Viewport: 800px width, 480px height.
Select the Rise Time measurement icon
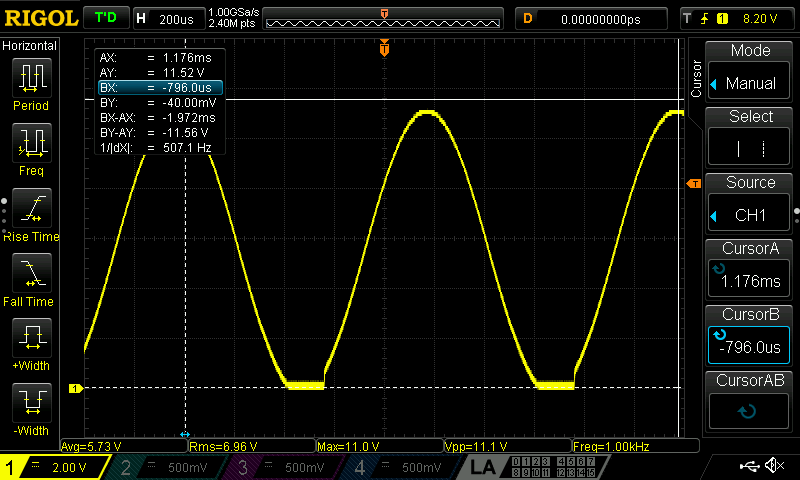coord(32,208)
